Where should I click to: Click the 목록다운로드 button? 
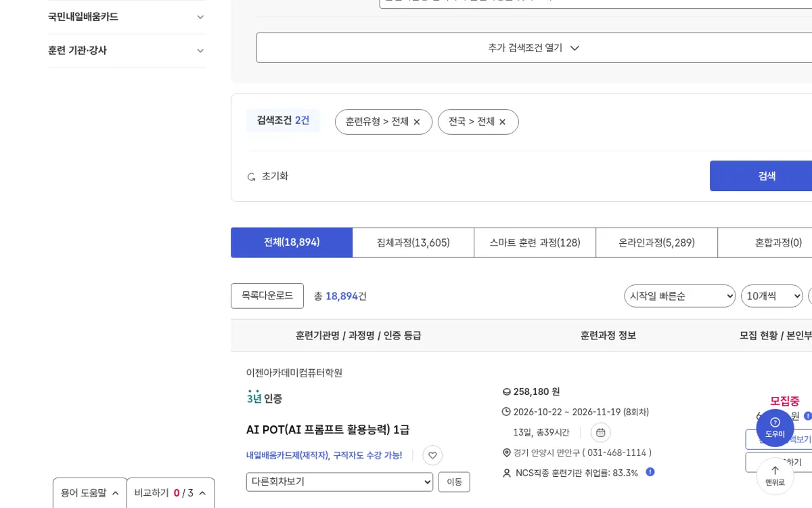(267, 296)
